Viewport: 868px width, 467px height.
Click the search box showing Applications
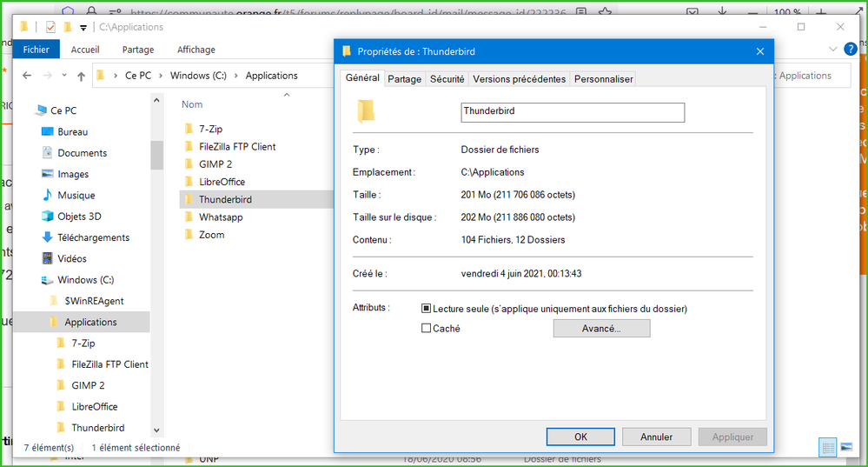click(x=812, y=76)
